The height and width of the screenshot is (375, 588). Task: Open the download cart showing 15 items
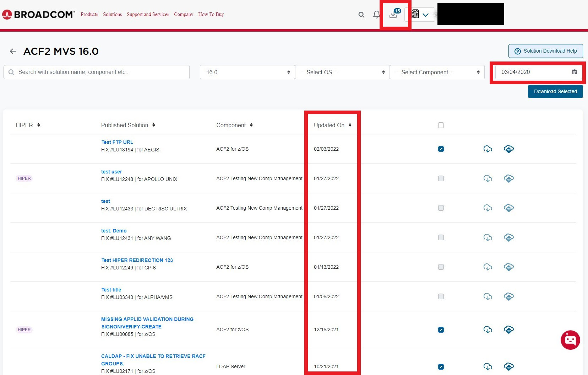click(x=394, y=14)
